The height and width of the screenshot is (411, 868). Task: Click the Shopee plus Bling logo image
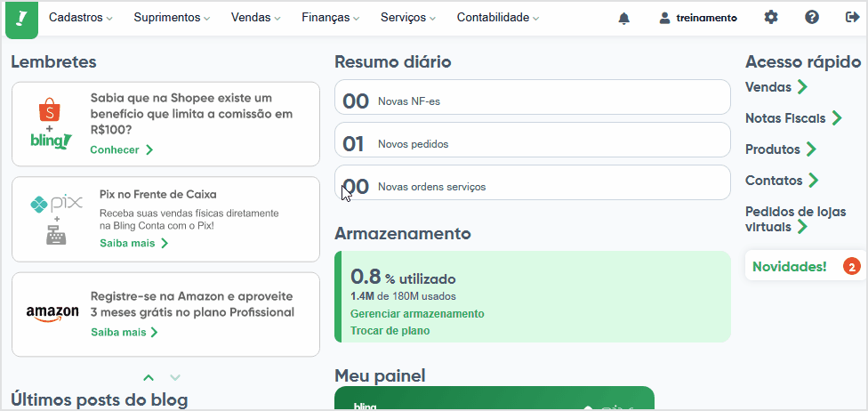(51, 124)
